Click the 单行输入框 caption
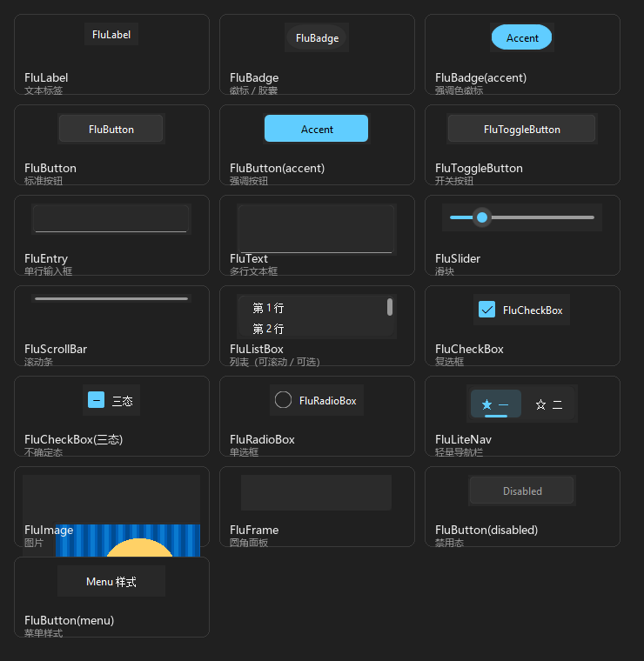This screenshot has height=661, width=644. 48,271
